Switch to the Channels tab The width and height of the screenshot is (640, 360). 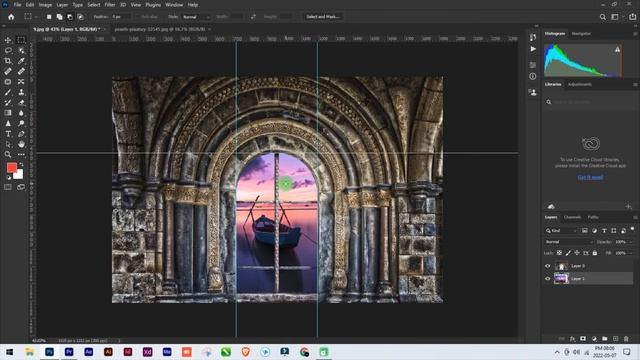coord(572,218)
